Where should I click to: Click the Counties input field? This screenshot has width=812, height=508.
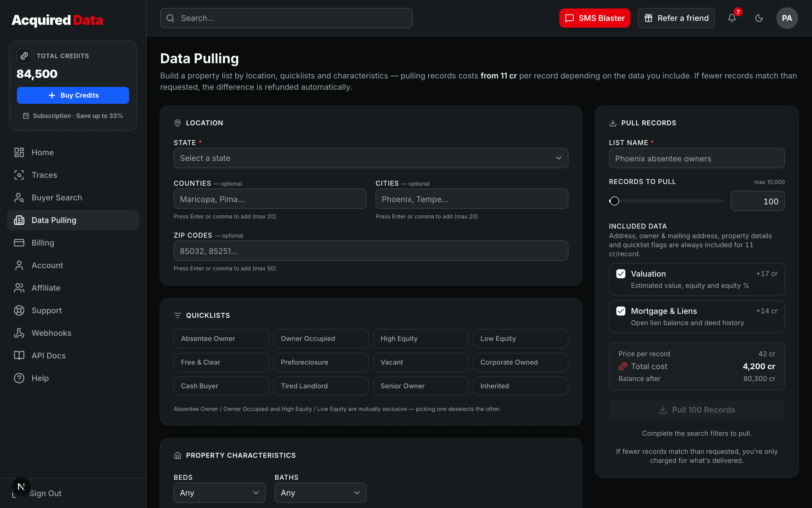pyautogui.click(x=270, y=199)
